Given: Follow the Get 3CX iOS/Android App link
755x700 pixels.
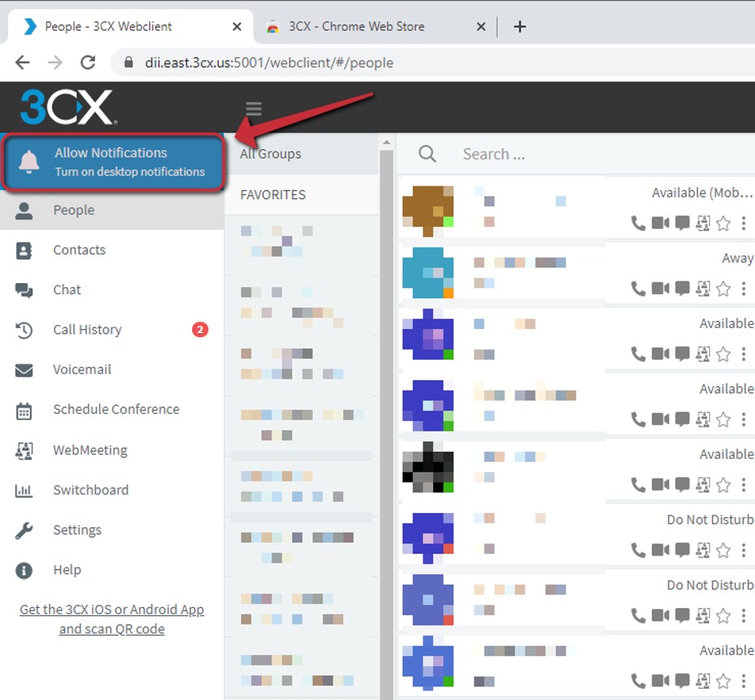Looking at the screenshot, I should coord(111,619).
